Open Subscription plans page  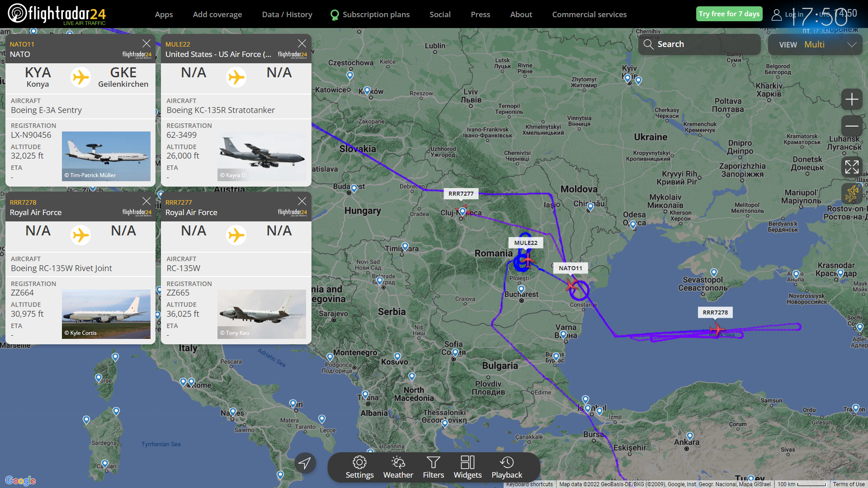click(x=370, y=14)
